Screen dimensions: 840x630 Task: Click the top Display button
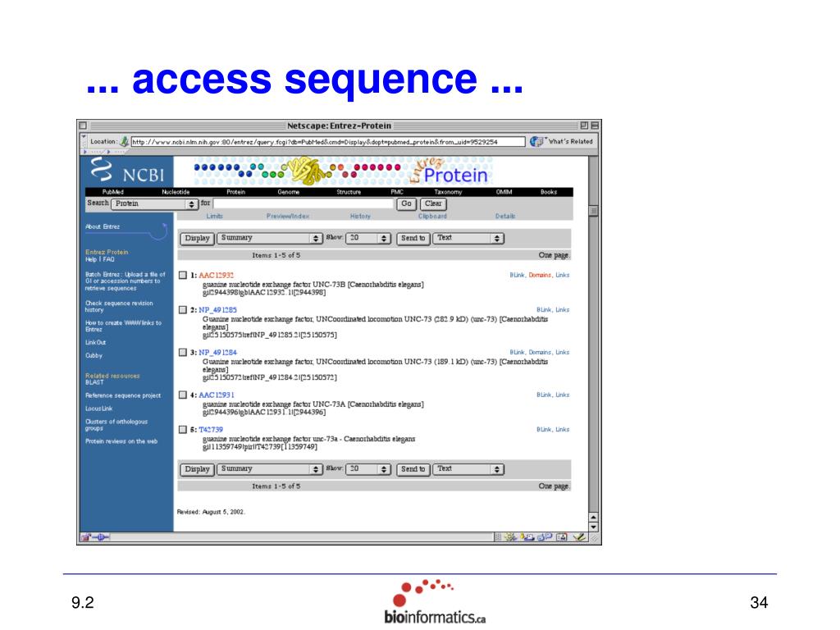point(197,239)
